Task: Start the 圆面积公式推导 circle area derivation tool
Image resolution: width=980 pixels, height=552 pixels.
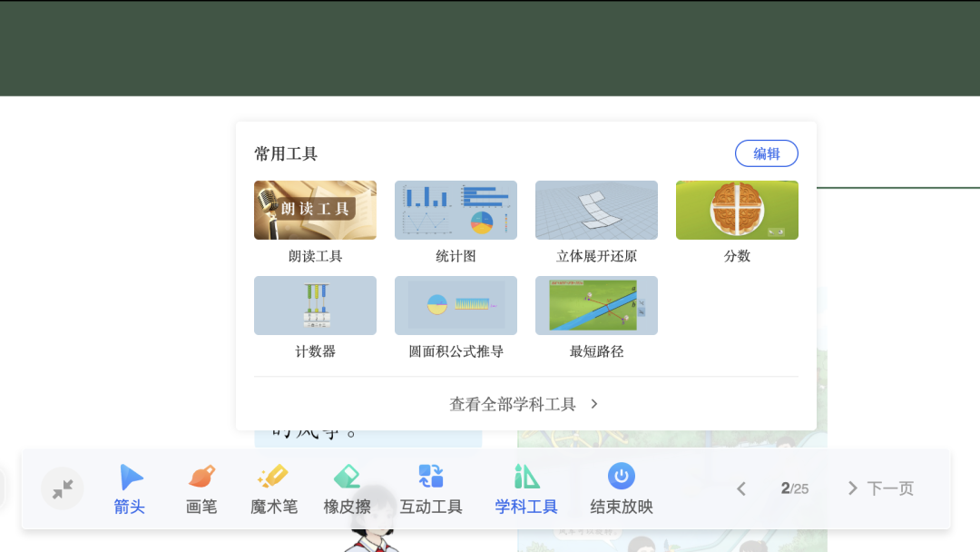Action: pos(456,305)
